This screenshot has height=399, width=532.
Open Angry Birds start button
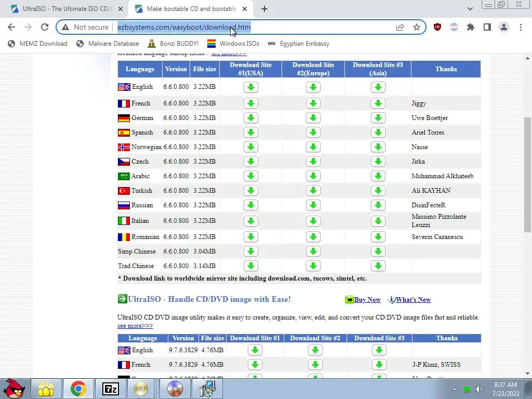(x=14, y=389)
